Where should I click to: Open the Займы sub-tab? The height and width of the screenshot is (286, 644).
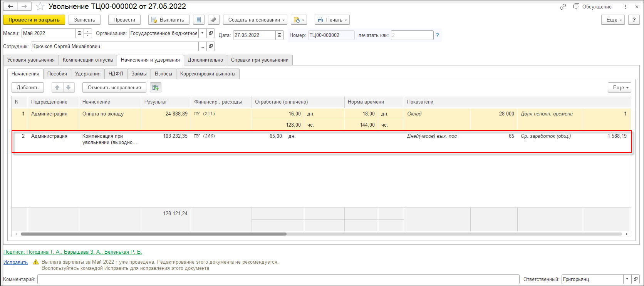pos(139,74)
